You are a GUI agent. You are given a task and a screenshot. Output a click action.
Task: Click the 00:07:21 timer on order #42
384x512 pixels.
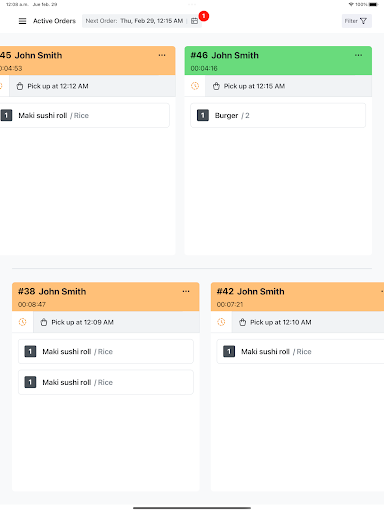pos(230,304)
